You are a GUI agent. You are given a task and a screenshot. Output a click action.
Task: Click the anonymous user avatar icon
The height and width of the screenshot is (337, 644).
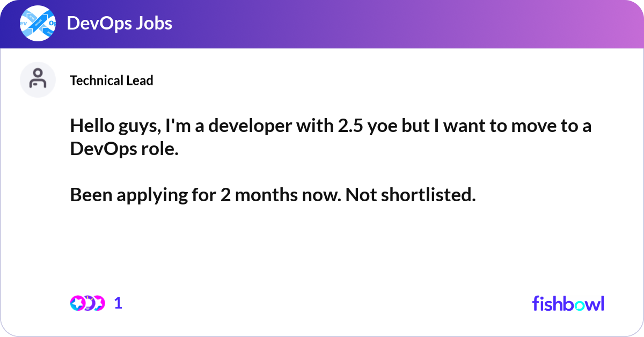(x=38, y=79)
